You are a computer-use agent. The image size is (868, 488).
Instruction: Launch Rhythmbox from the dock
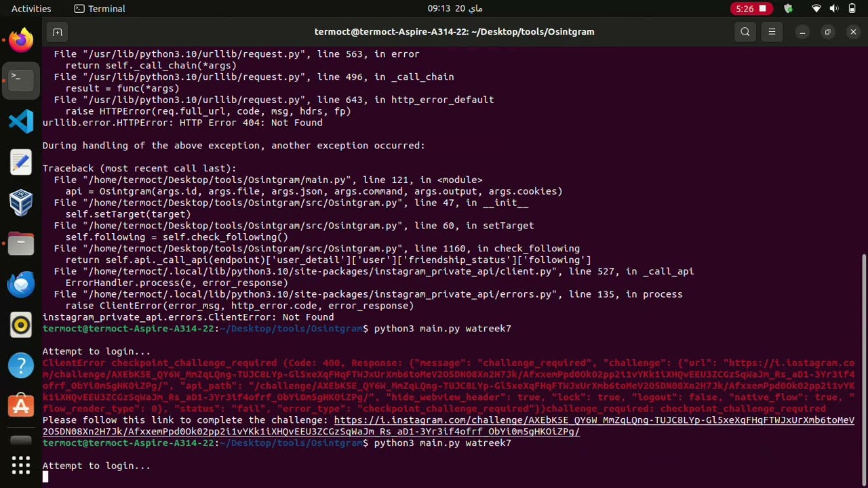tap(21, 325)
